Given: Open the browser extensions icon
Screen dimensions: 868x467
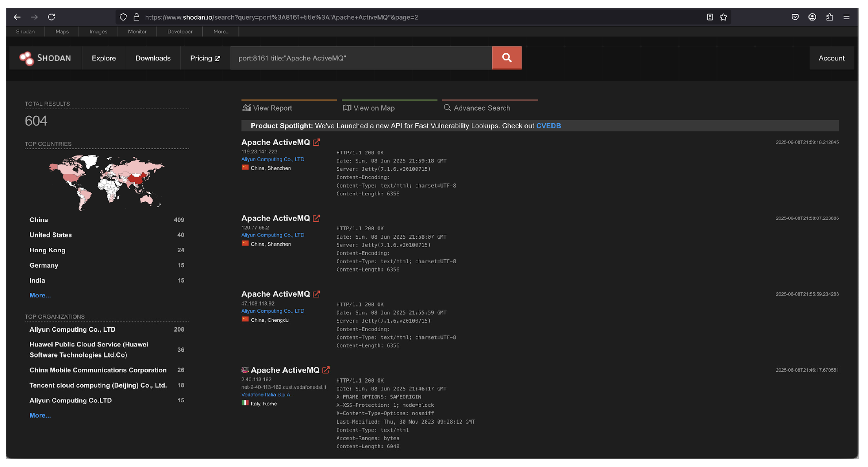Looking at the screenshot, I should tap(829, 17).
